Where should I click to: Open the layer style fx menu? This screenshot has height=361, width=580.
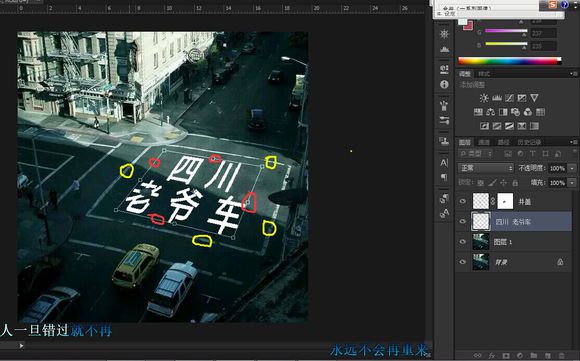(492, 355)
